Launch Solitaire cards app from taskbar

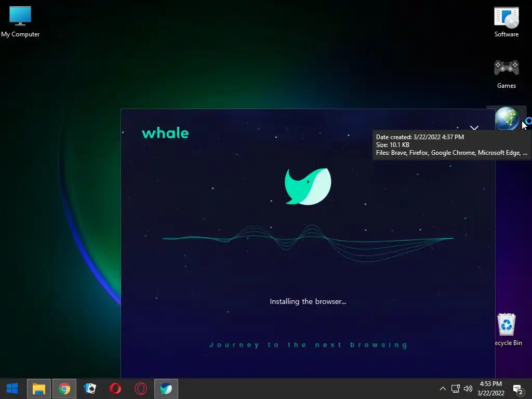[x=90, y=389]
